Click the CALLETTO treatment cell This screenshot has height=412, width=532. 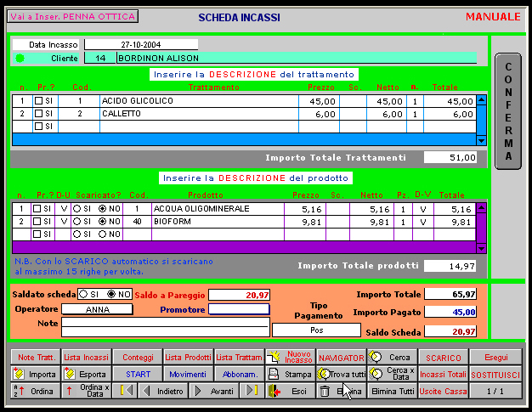click(x=199, y=114)
